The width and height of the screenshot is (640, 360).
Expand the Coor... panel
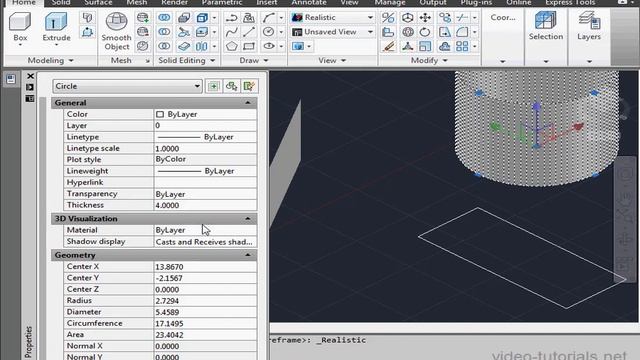pos(503,61)
